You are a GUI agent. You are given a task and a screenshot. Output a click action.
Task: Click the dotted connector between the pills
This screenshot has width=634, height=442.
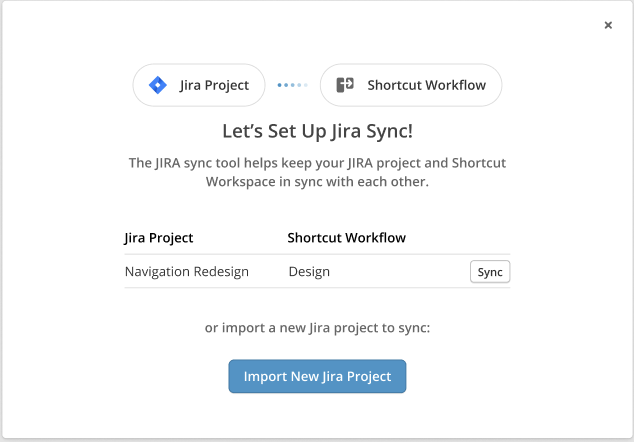(292, 85)
